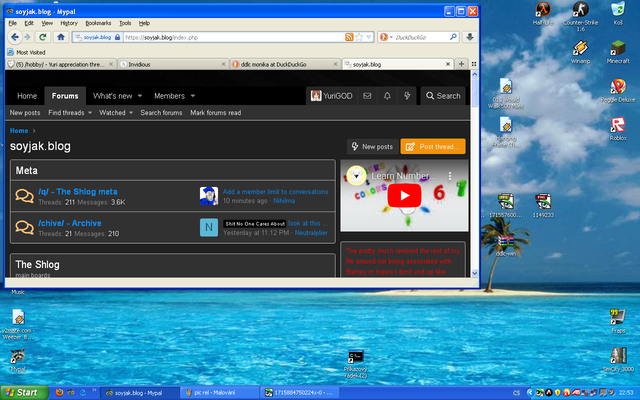This screenshot has width=640, height=400.
Task: Click the lightning bolt icon in the forum navbar
Action: [x=407, y=96]
